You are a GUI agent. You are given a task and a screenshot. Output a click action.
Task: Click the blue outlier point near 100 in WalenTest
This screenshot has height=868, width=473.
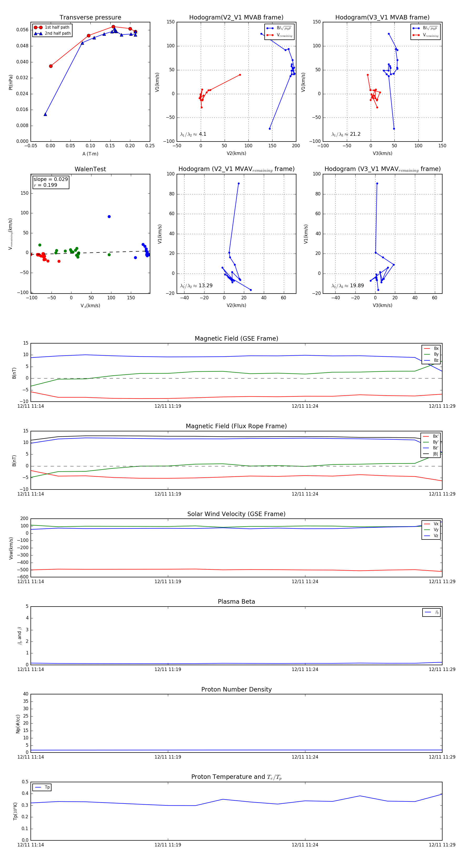click(x=109, y=217)
